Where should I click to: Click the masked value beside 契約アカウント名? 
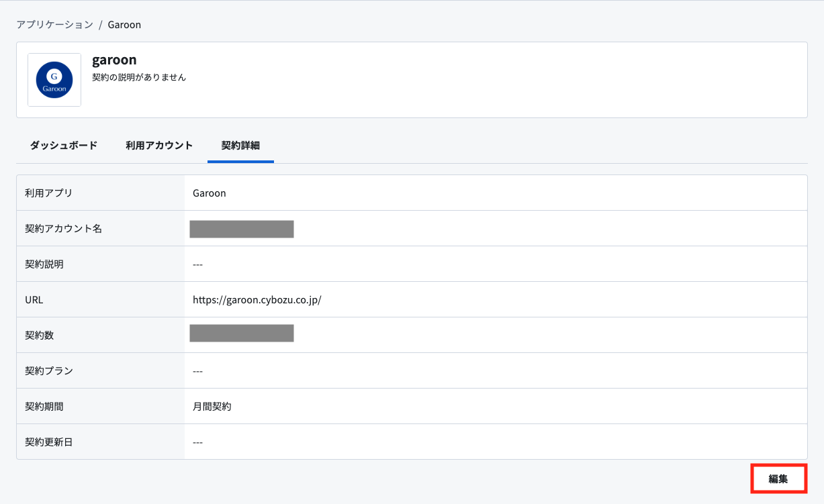(x=242, y=228)
